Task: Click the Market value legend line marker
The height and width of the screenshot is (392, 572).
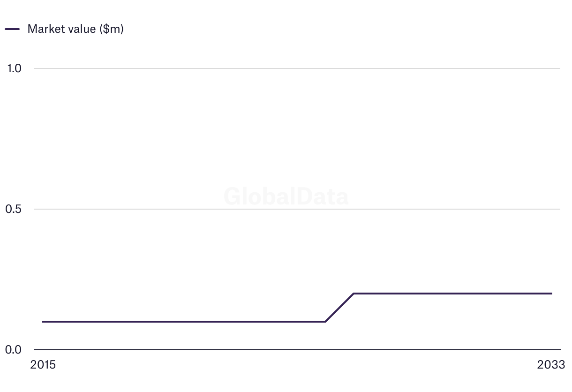Action: click(12, 29)
